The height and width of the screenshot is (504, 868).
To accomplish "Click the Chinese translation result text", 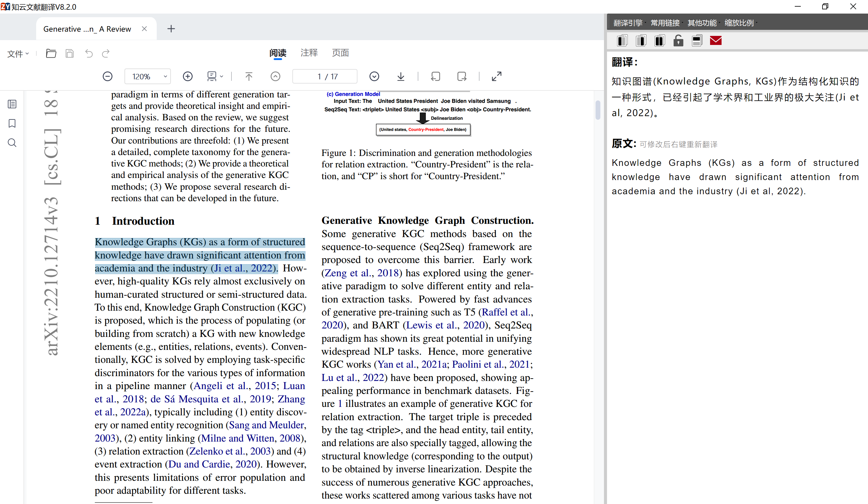I will point(735,97).
